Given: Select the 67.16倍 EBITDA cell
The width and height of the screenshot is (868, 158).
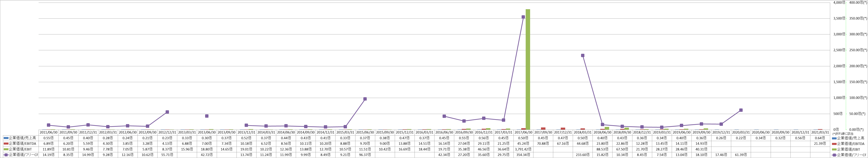Looking at the screenshot, I should (563, 144).
